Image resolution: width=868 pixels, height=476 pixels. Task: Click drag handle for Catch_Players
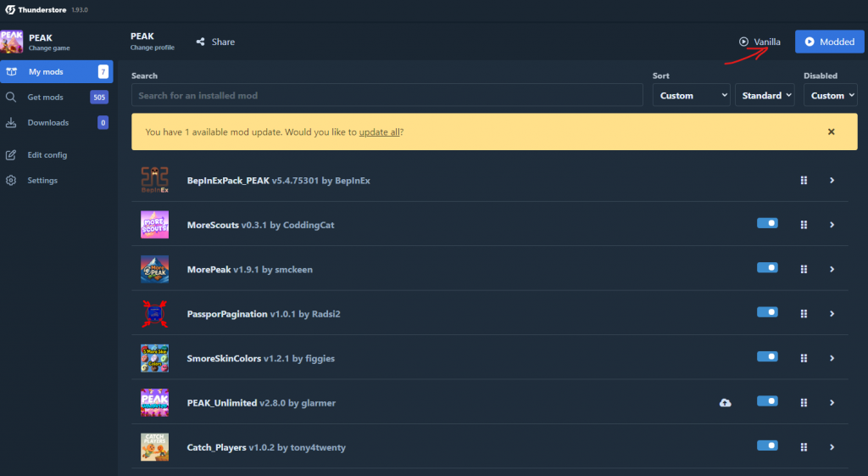point(804,447)
